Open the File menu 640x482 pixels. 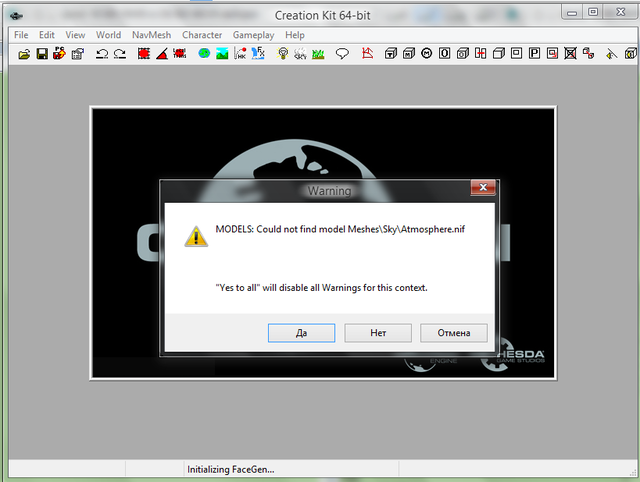pos(21,35)
